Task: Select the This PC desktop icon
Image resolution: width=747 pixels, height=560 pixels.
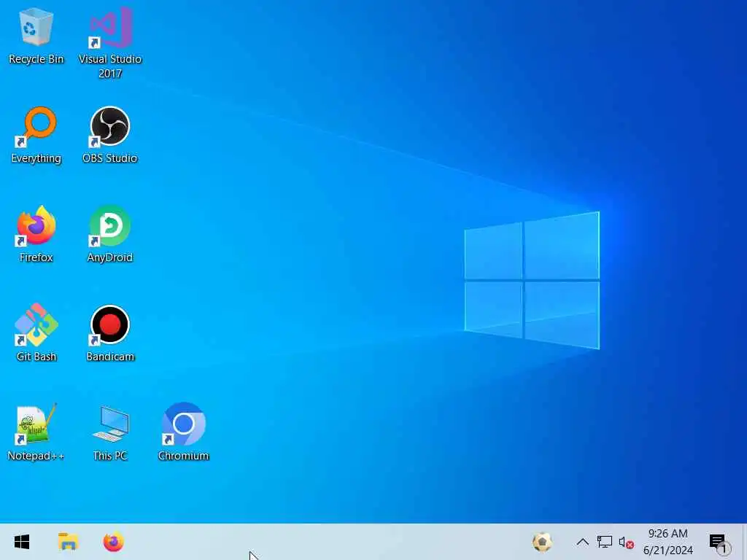Action: (x=110, y=432)
